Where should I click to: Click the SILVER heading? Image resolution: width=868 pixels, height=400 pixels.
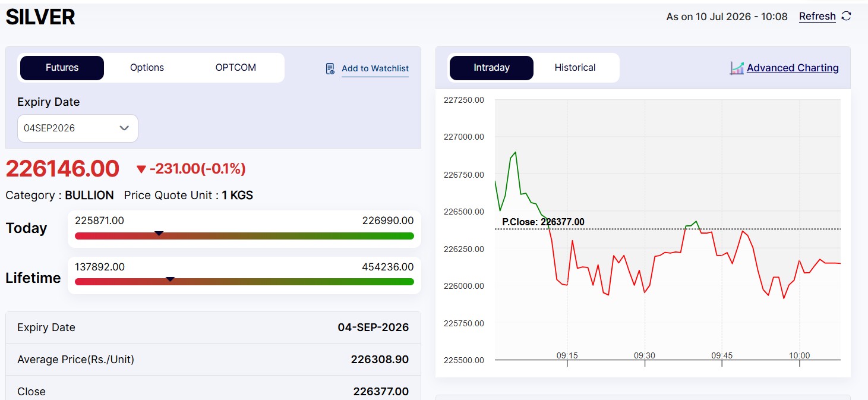point(40,17)
